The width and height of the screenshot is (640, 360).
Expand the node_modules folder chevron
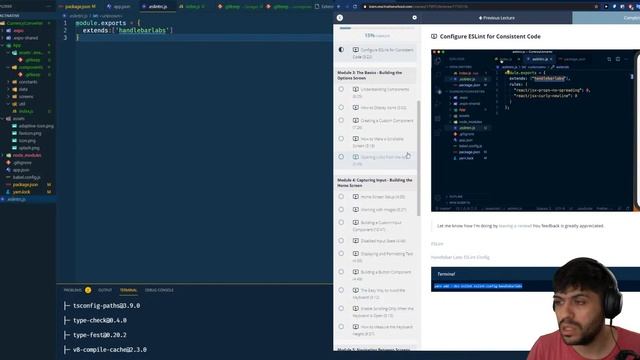[x=3, y=155]
